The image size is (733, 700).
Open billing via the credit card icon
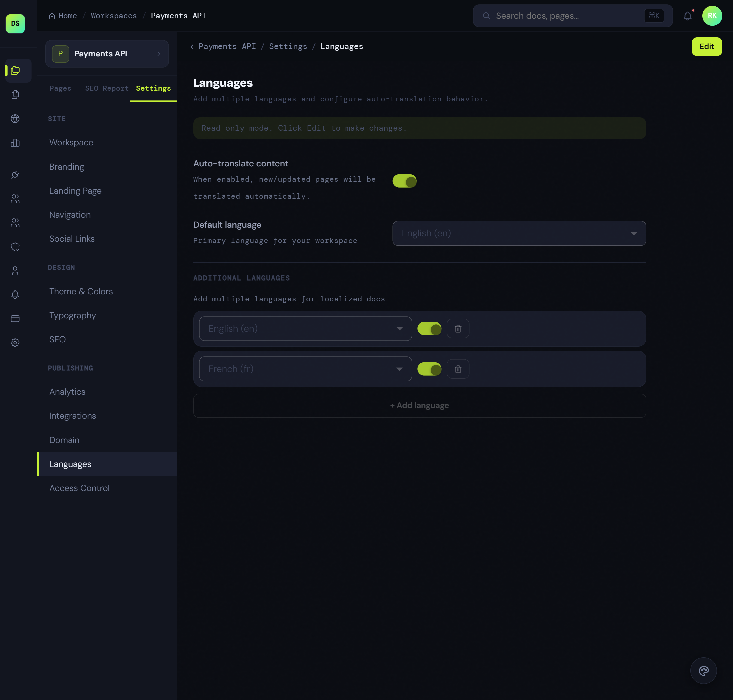[15, 318]
